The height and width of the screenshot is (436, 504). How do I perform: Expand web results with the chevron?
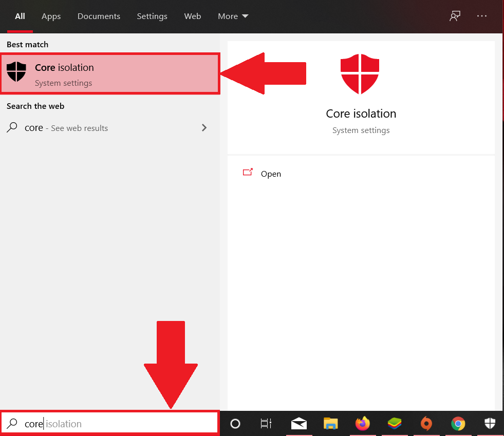pyautogui.click(x=204, y=127)
